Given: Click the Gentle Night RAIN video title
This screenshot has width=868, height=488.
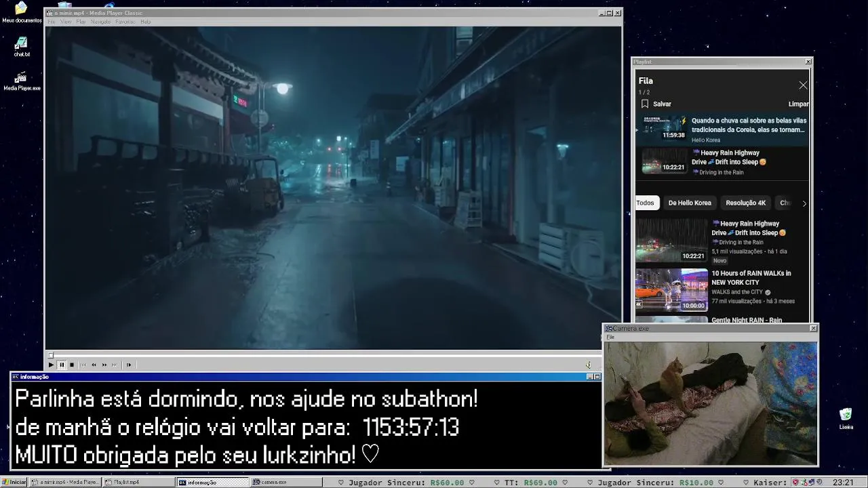Looking at the screenshot, I should tap(747, 320).
